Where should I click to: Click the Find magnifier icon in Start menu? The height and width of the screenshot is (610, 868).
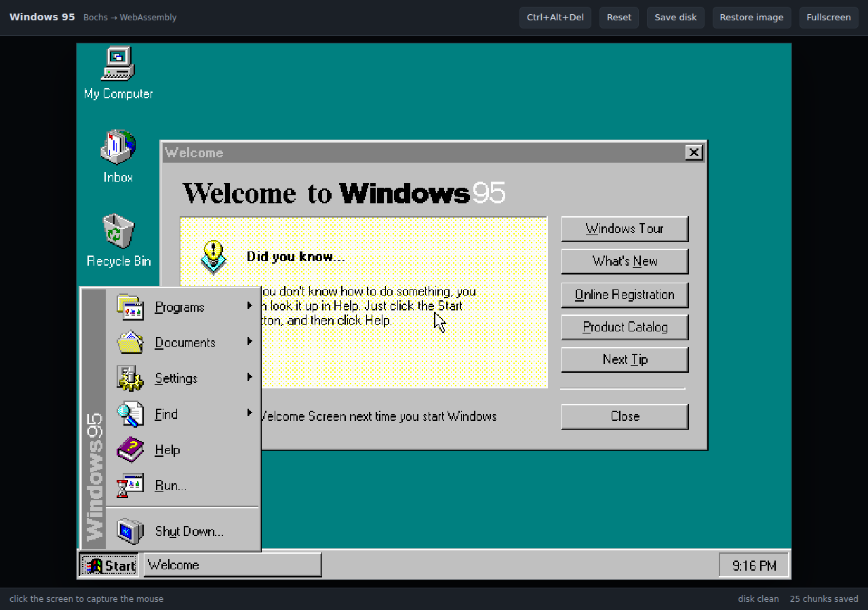coord(130,414)
